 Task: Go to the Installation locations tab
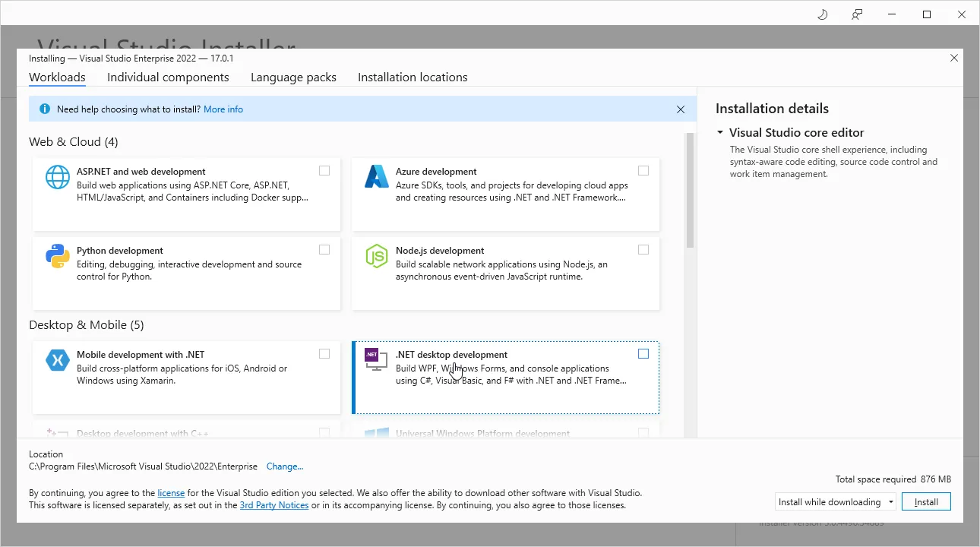413,77
